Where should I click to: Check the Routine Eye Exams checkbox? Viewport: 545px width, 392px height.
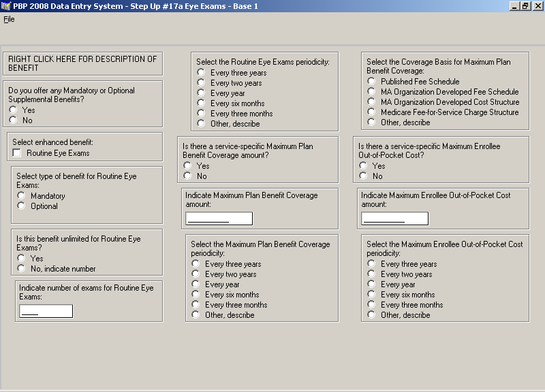click(x=17, y=153)
